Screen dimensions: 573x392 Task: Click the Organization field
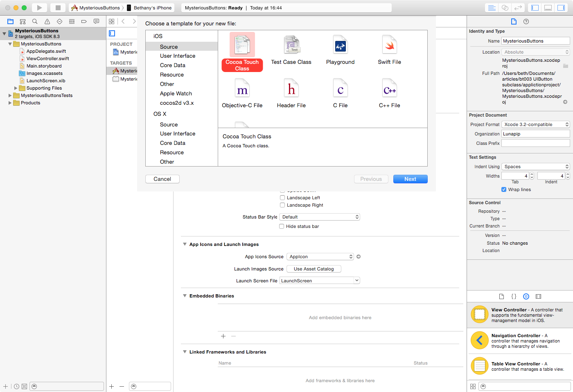pyautogui.click(x=536, y=134)
